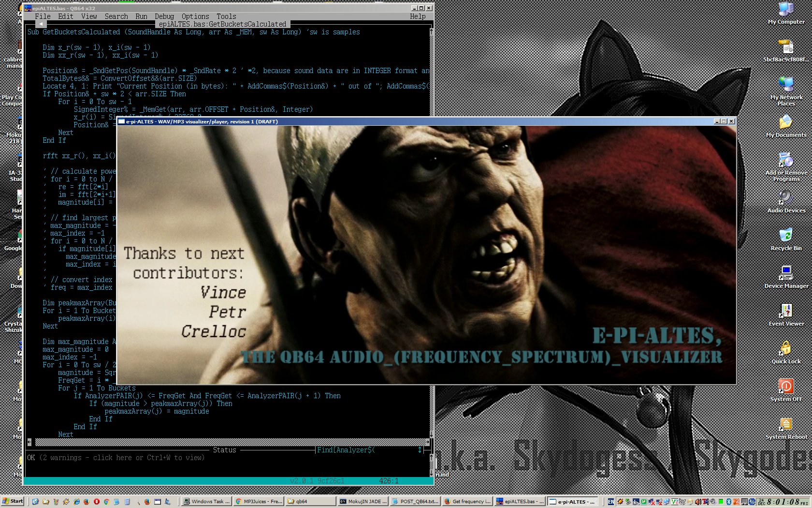The image size is (812, 508).
Task: Switch to Get frequency Firefox taskbar button
Action: click(x=467, y=502)
